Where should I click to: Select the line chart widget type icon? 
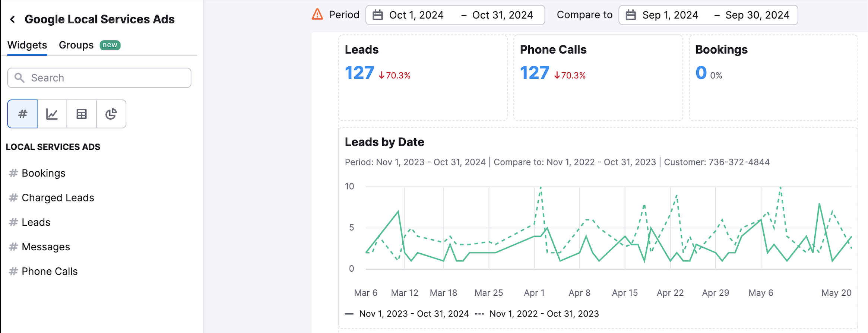pyautogui.click(x=52, y=114)
